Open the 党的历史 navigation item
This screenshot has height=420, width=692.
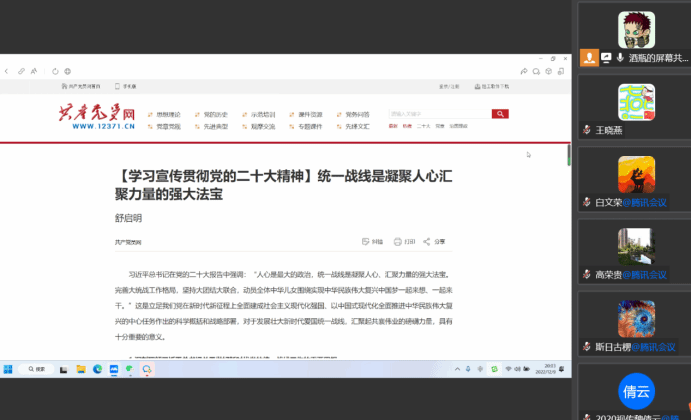212,114
